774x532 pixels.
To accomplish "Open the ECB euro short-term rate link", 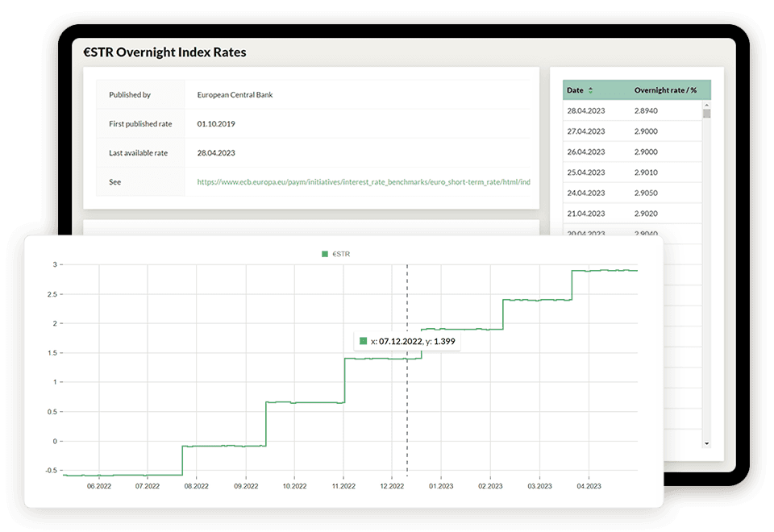I will pos(363,182).
